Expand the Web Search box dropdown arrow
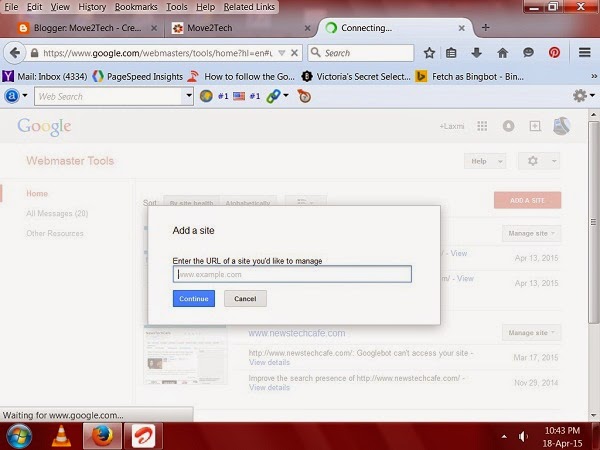Screen dimensions: 600x450 coord(189,96)
